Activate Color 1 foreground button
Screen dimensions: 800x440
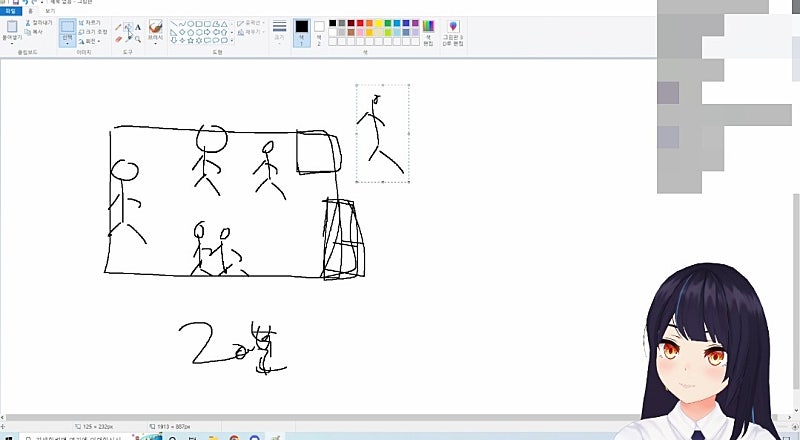302,33
